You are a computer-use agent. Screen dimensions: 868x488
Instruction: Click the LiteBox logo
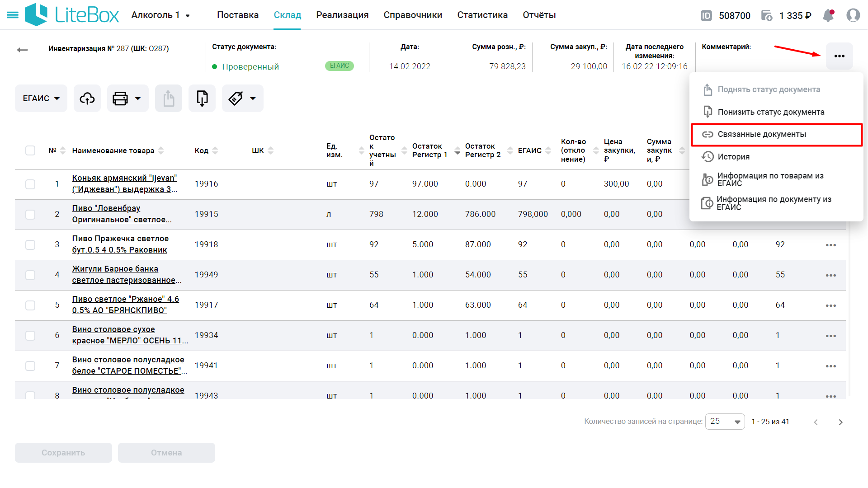tap(72, 15)
